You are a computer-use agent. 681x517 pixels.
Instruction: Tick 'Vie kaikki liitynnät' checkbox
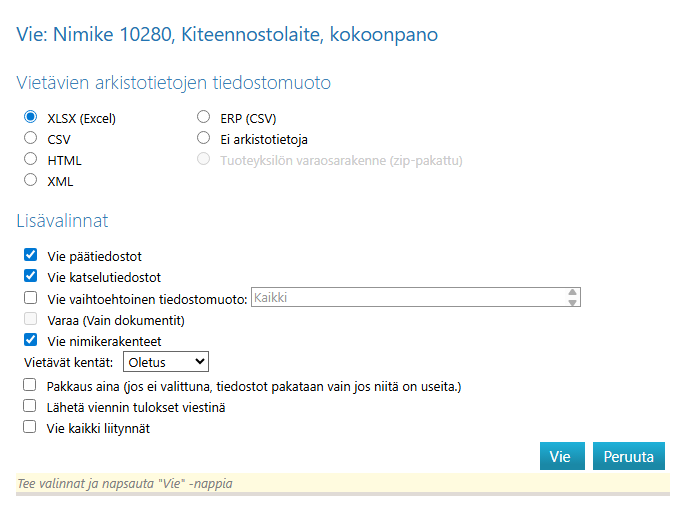[30, 427]
